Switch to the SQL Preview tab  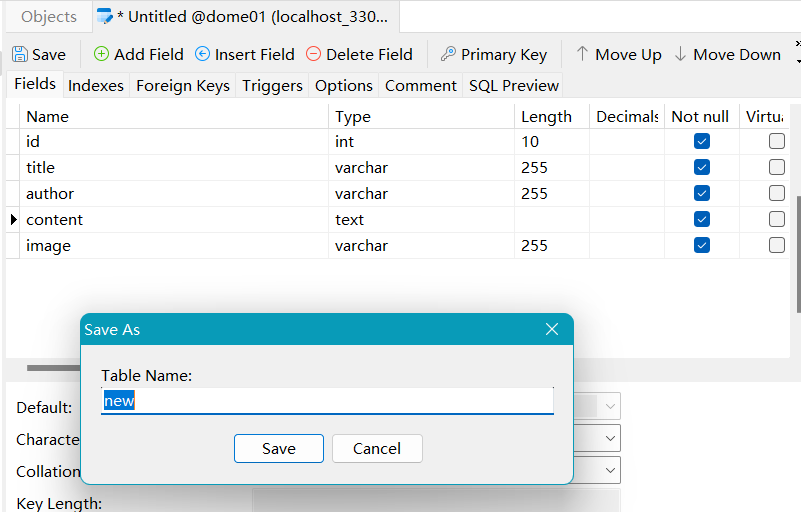513,85
